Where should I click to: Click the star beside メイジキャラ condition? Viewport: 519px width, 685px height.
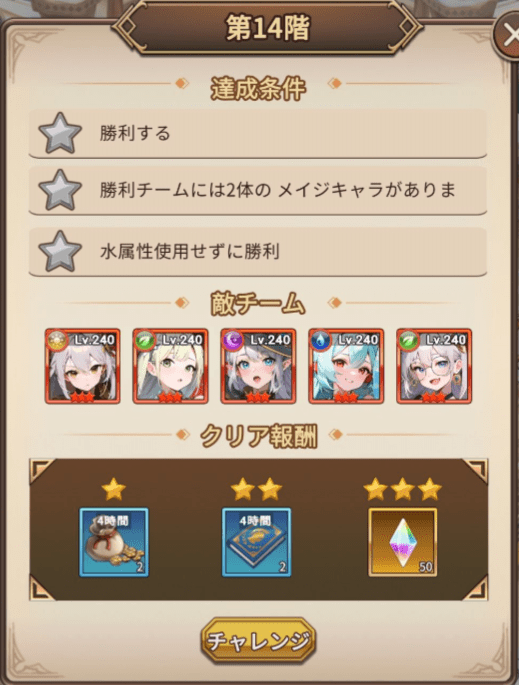(60, 190)
